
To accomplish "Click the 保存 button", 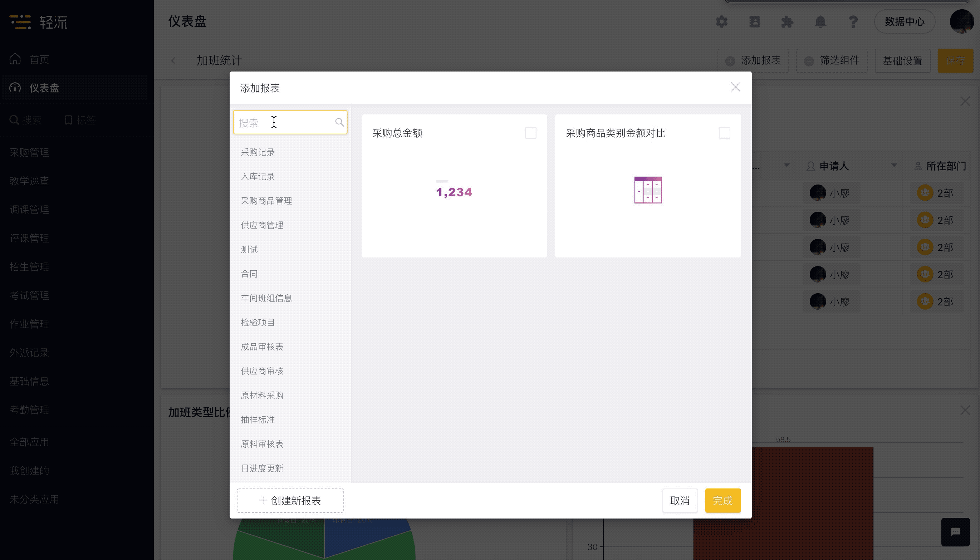I will 955,61.
